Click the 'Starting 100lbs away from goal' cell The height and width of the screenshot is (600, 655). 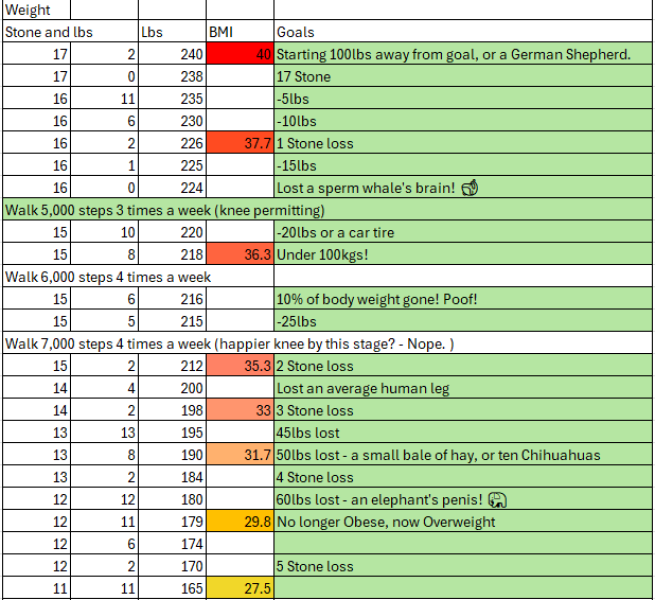(x=463, y=54)
